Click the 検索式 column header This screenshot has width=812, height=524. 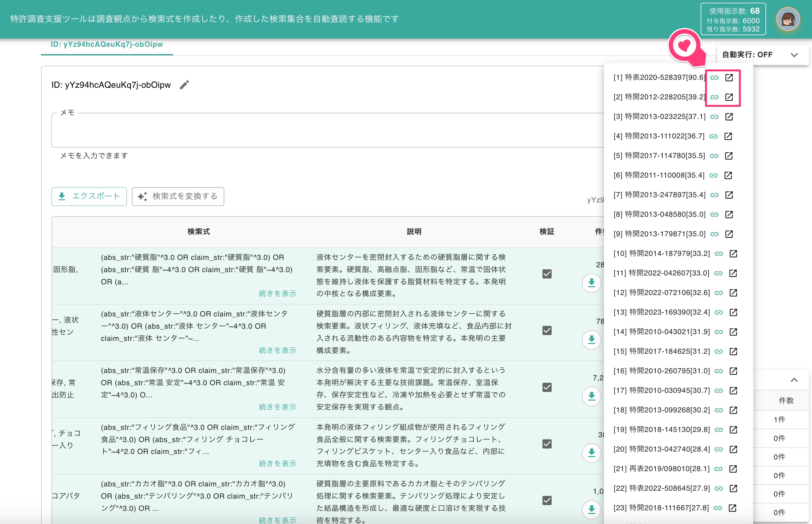tap(199, 232)
